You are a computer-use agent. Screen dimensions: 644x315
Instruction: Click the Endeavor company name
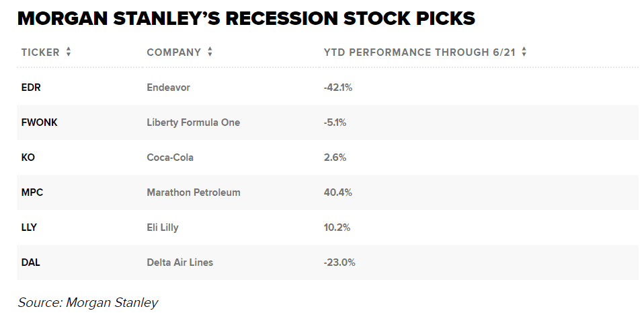[x=168, y=87]
